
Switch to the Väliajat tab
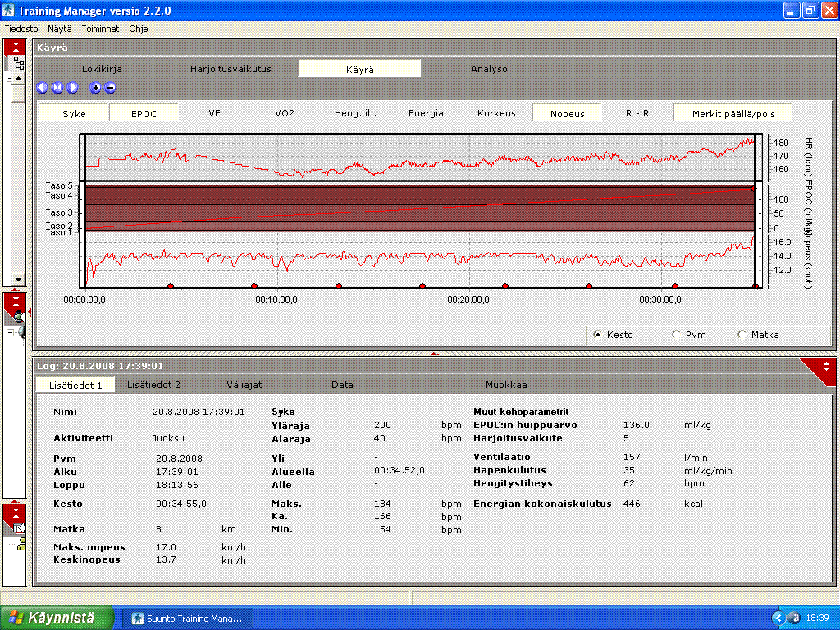point(244,384)
